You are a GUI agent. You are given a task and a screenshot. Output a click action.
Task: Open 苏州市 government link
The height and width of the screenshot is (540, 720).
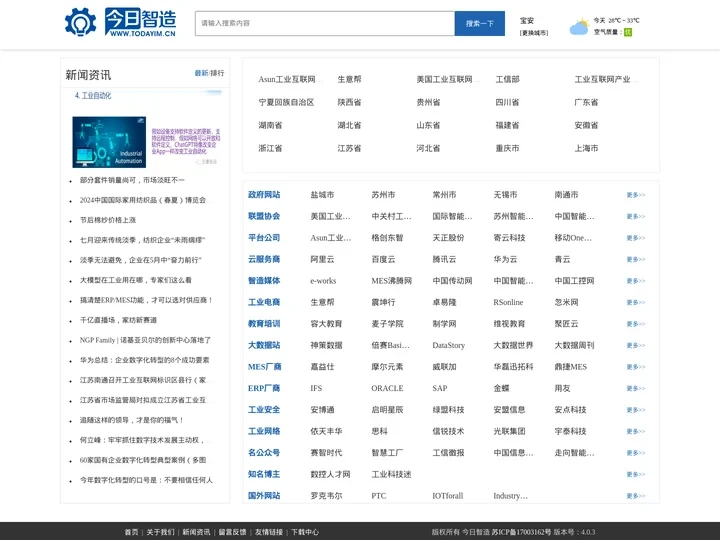coord(383,195)
